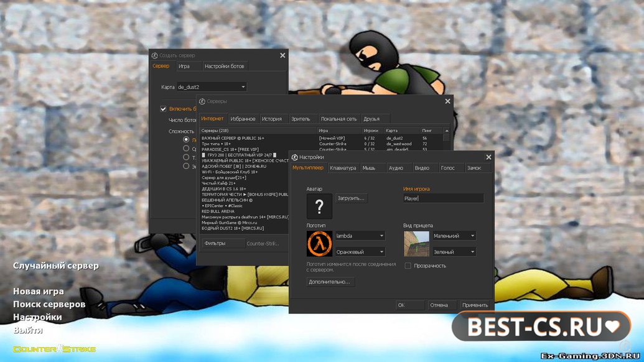The image size is (644, 362).
Task: Toggle the Прозрачность checkbox
Action: pyautogui.click(x=408, y=266)
